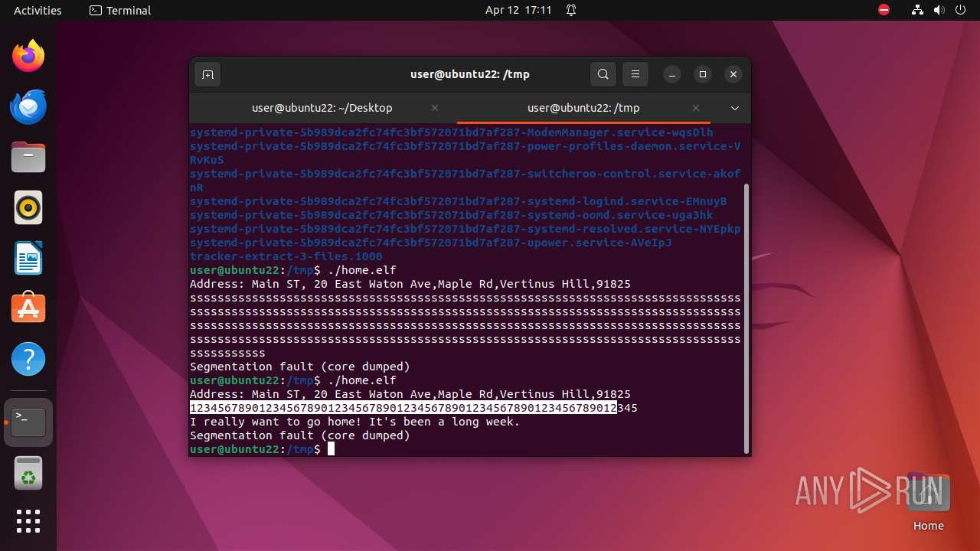Image resolution: width=980 pixels, height=551 pixels.
Task: Open the terminal hamburger menu
Action: point(635,74)
